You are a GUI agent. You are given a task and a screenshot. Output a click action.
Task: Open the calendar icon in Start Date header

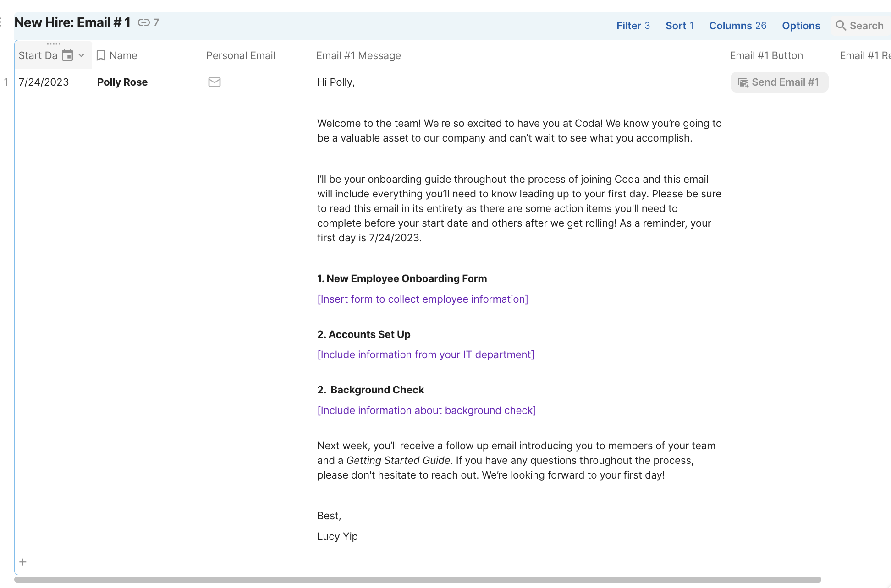(x=67, y=55)
